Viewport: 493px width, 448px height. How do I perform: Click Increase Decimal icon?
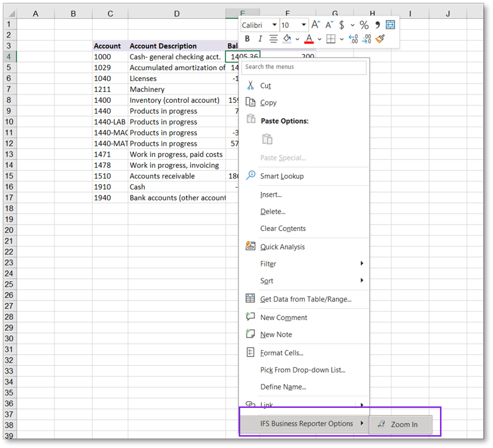coord(353,39)
